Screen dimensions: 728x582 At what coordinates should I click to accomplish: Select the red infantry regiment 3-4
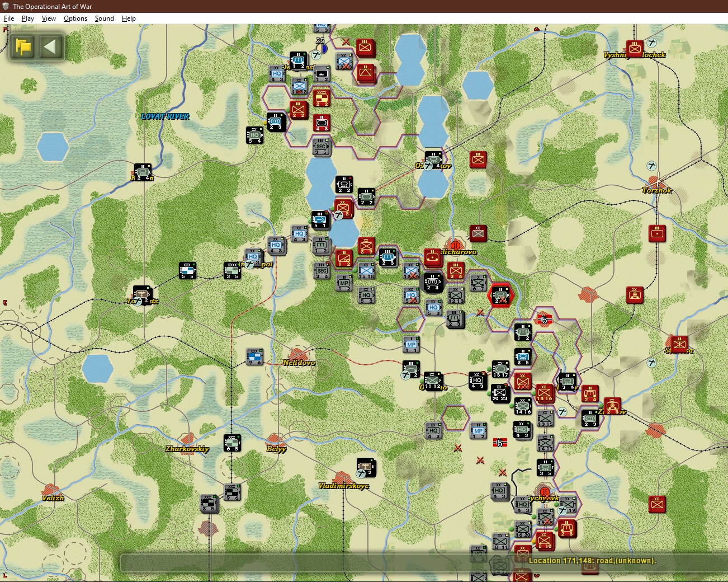coord(456,270)
